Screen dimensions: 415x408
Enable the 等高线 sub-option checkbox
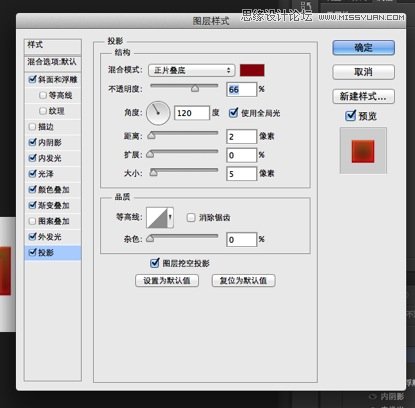[x=43, y=95]
